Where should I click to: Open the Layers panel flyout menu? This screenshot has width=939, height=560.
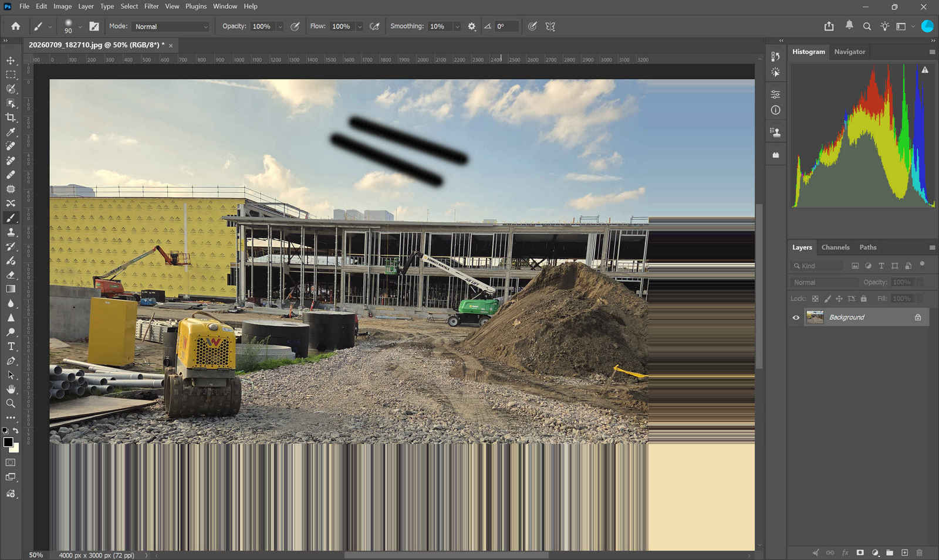[x=932, y=247]
